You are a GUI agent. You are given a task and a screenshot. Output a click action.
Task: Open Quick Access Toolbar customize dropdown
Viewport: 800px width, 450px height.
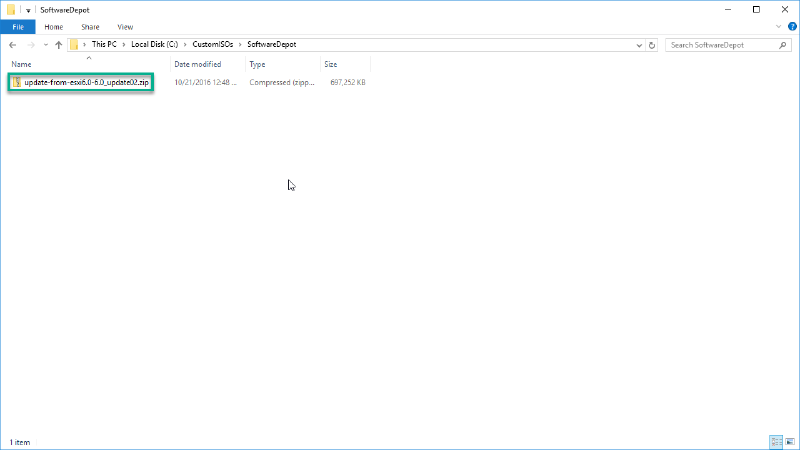tap(28, 10)
